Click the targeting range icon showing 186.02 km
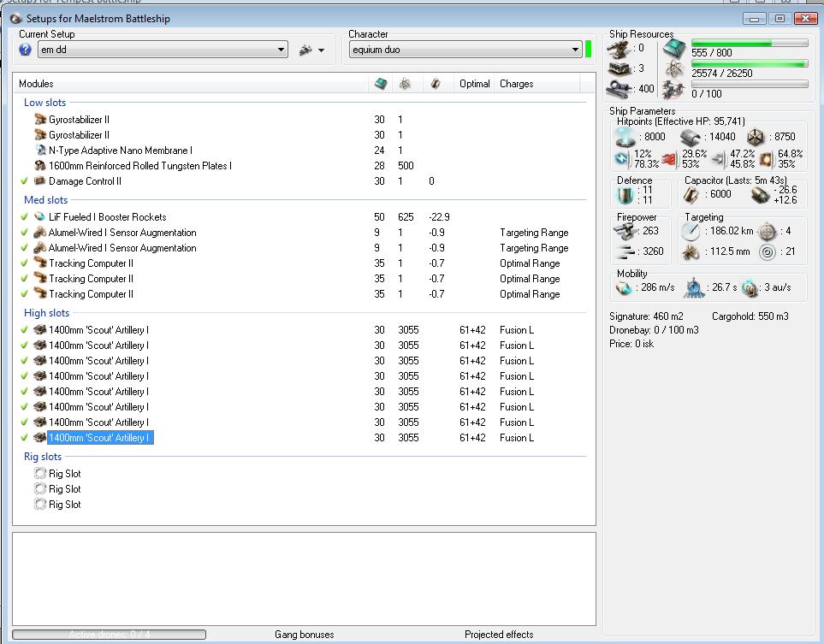 tap(691, 231)
